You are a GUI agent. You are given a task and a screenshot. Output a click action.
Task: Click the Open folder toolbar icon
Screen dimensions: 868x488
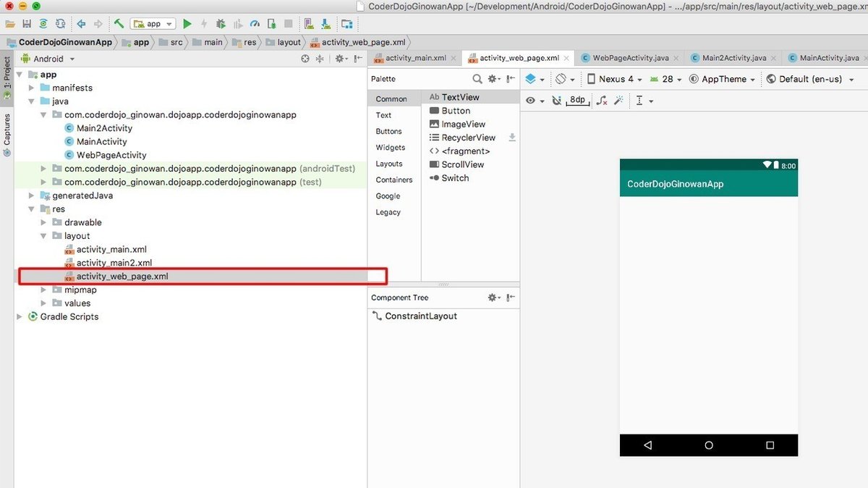coord(9,24)
